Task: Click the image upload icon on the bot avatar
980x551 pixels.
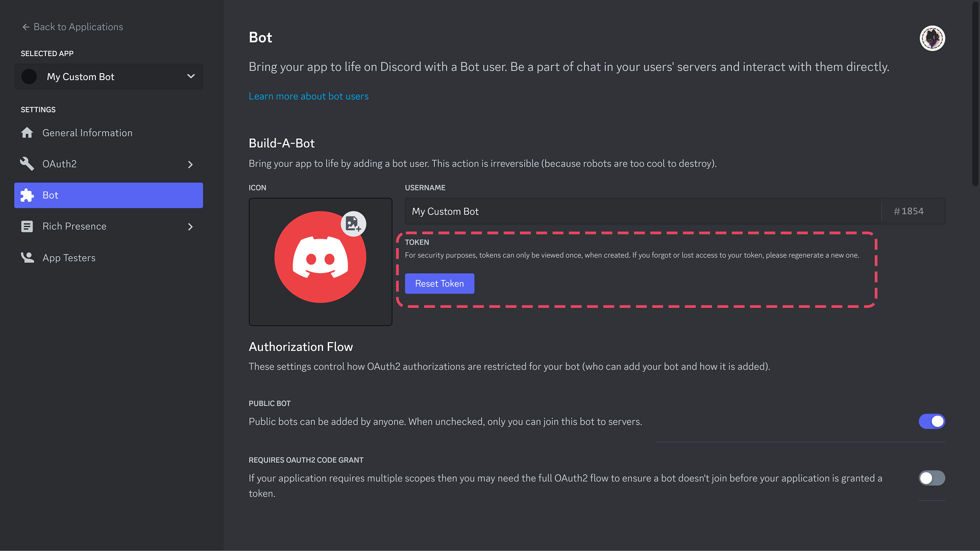Action: click(354, 224)
